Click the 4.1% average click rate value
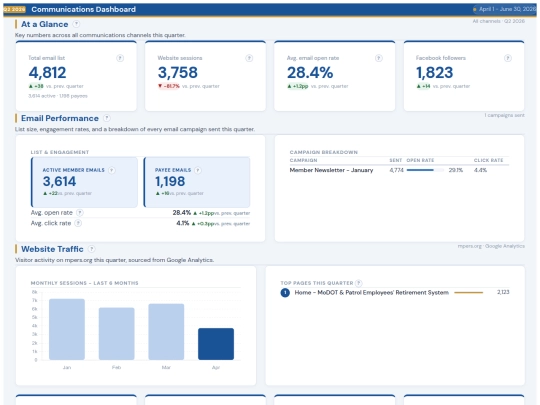Viewport: 540px width, 405px height. (x=183, y=223)
